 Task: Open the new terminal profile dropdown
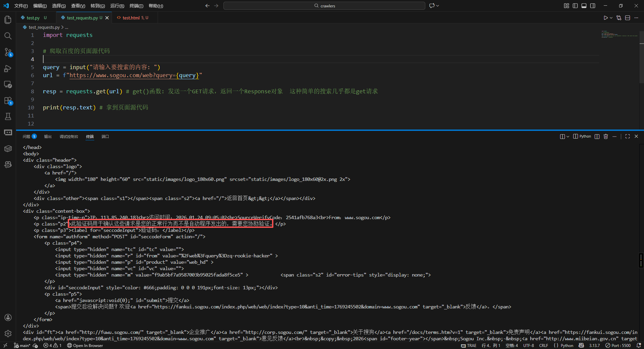(x=568, y=137)
